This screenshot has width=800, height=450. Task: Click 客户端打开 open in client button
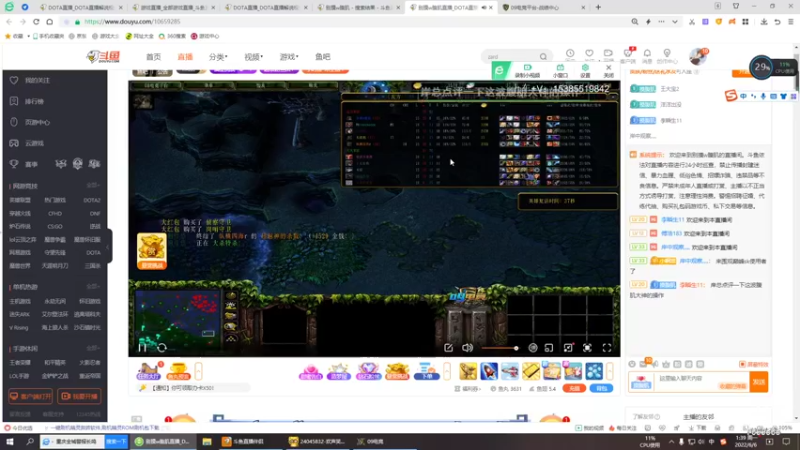(31, 396)
